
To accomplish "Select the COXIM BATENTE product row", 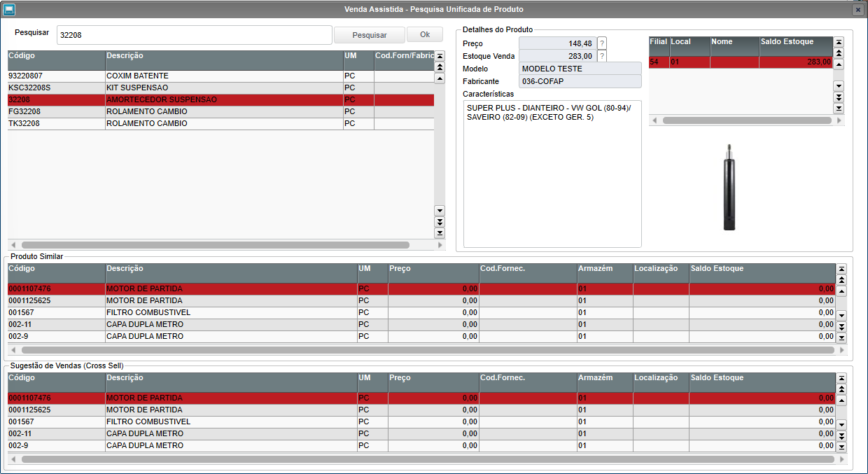I will click(220, 76).
